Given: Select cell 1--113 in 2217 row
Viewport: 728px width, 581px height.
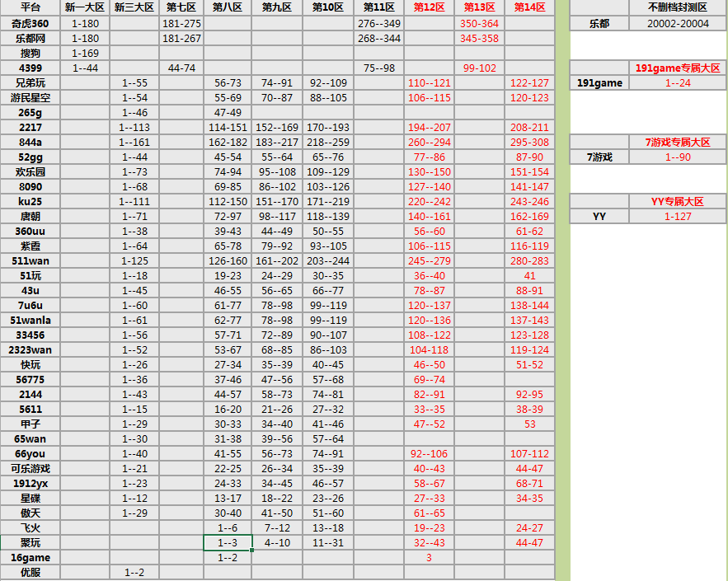Looking at the screenshot, I should coord(134,127).
